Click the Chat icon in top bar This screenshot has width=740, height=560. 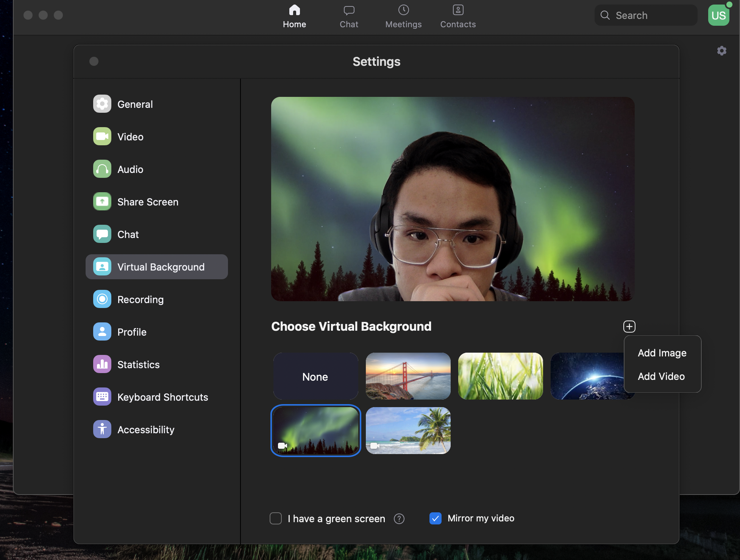(x=349, y=10)
